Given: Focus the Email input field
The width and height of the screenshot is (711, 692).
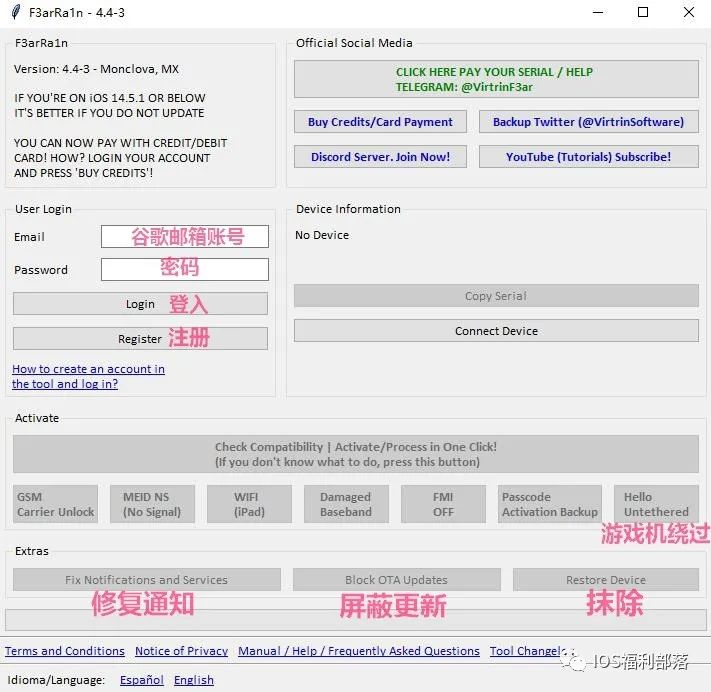Looking at the screenshot, I should (x=185, y=236).
